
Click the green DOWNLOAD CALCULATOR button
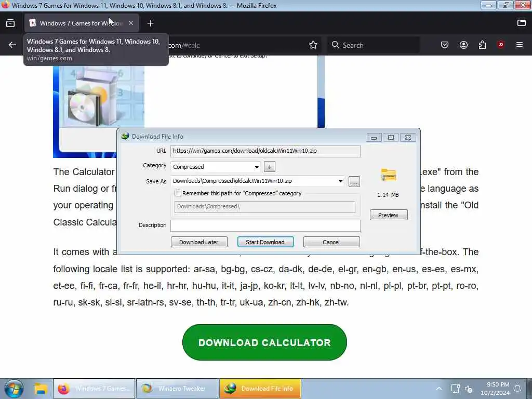(x=264, y=342)
